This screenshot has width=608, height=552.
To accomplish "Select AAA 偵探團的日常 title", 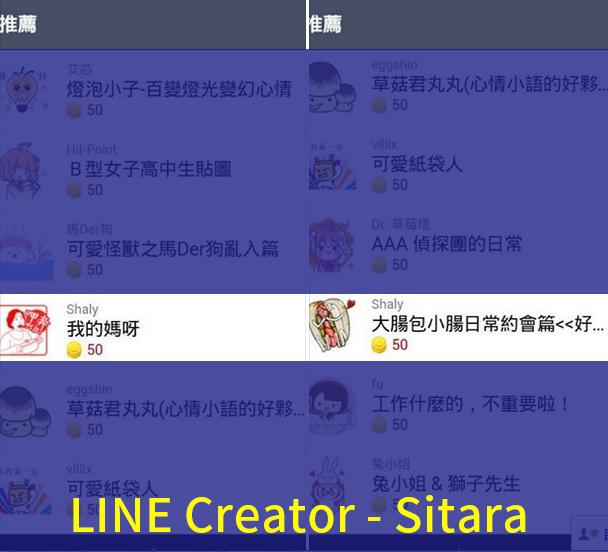I will (447, 244).
